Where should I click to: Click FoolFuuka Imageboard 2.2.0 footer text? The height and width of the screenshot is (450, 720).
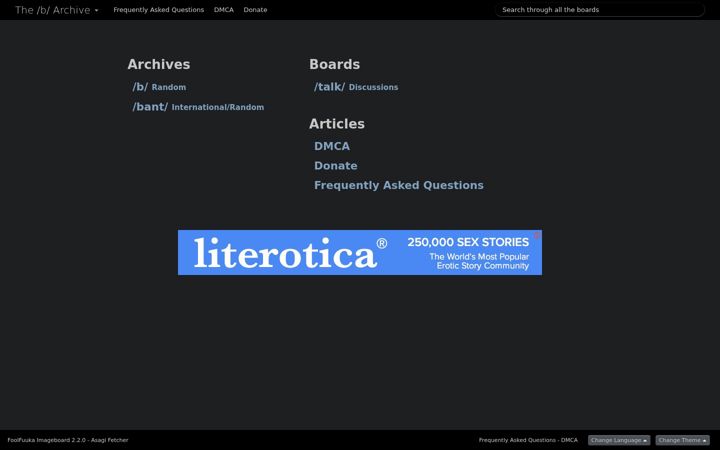tap(46, 440)
